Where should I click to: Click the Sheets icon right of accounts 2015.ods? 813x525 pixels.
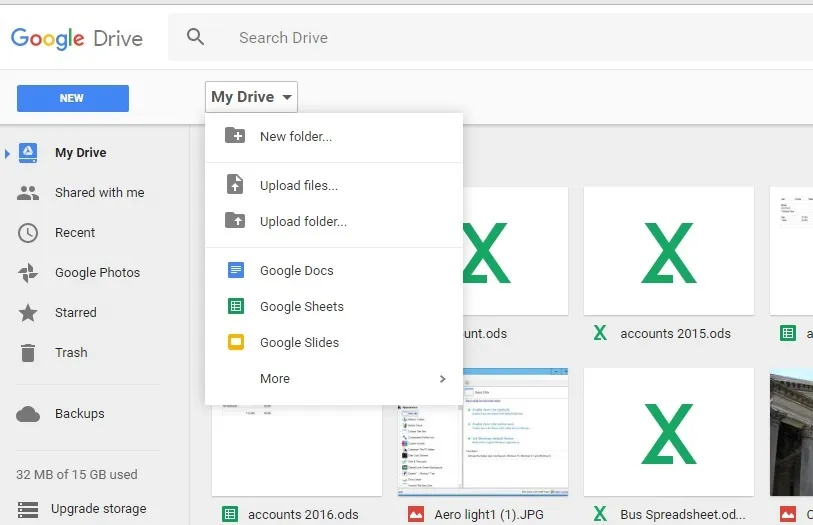[x=788, y=333]
